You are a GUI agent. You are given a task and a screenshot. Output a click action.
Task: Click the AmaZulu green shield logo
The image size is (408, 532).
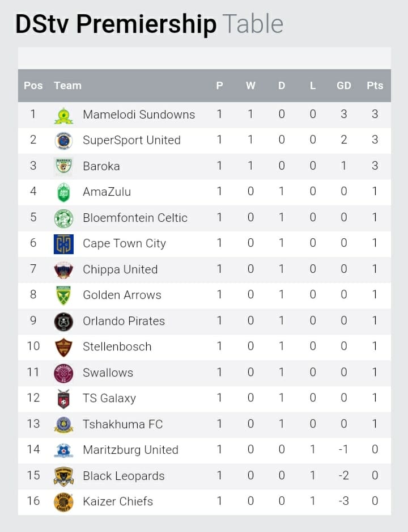(x=63, y=192)
